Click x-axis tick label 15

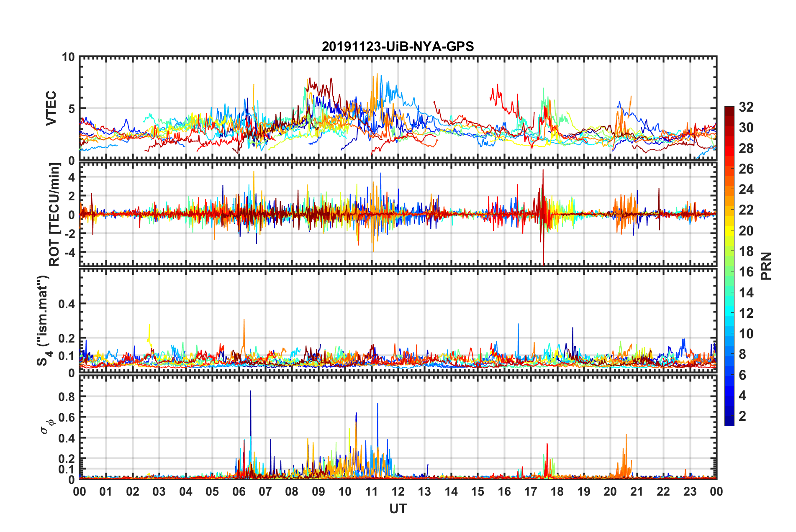click(x=478, y=491)
